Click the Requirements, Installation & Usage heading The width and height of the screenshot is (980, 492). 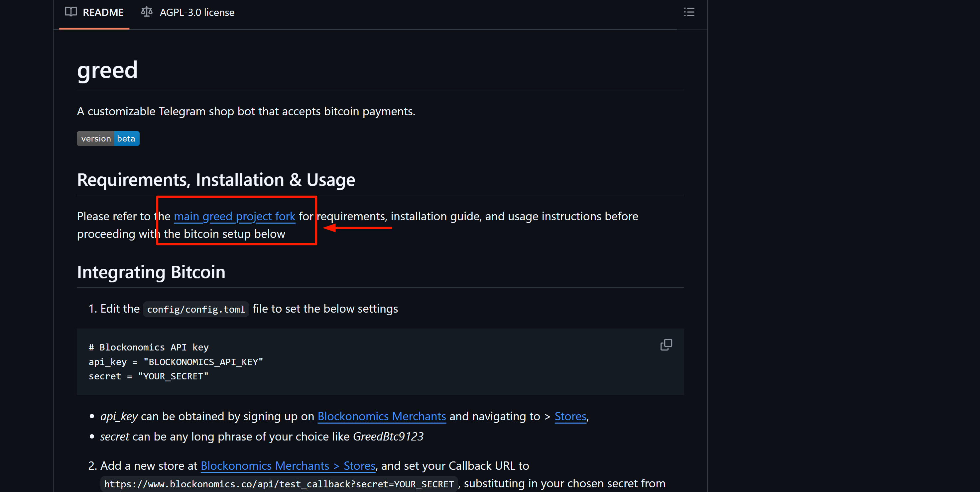point(216,180)
